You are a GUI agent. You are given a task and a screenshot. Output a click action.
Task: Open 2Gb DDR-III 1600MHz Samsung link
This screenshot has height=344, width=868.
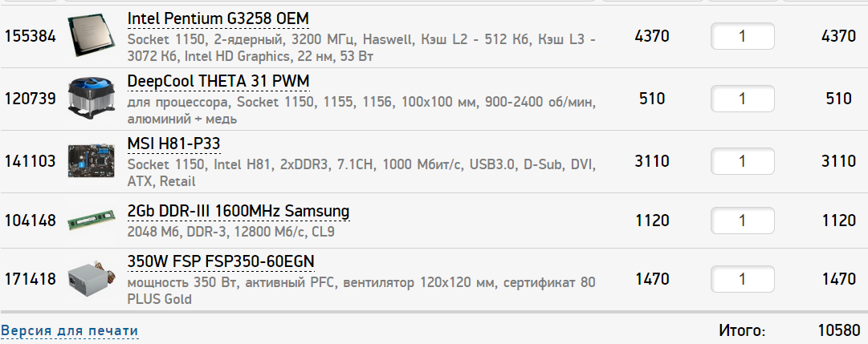pyautogui.click(x=238, y=212)
